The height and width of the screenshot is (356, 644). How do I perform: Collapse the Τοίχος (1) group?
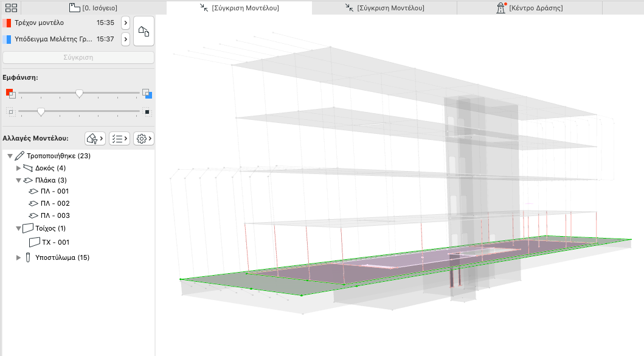click(x=18, y=229)
